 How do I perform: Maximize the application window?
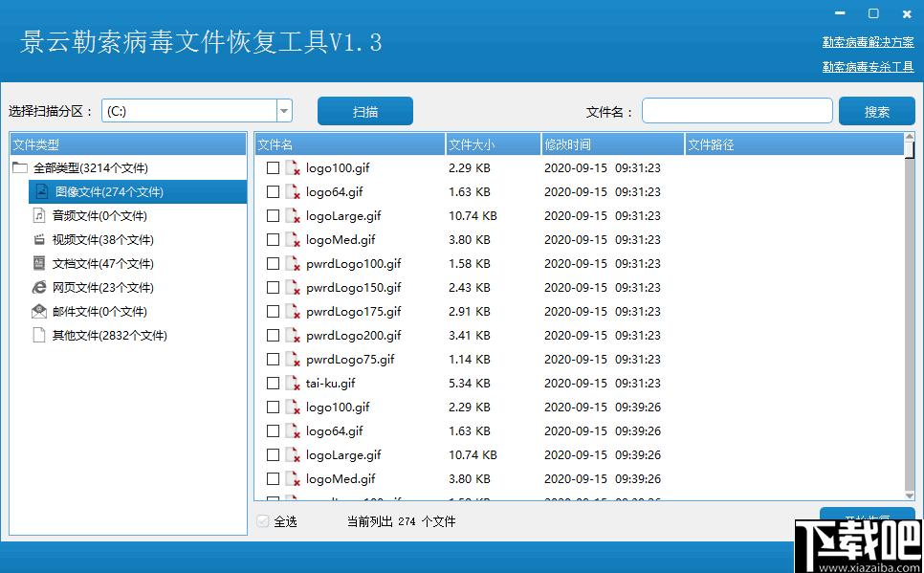(x=873, y=13)
